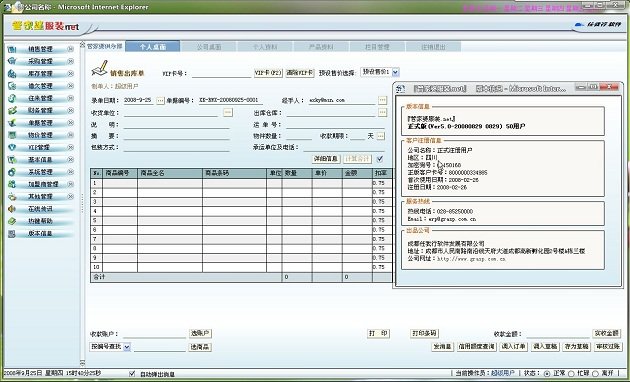Open 财务管理 sidebar icon
Screen dimensions: 630x382
click(12, 110)
